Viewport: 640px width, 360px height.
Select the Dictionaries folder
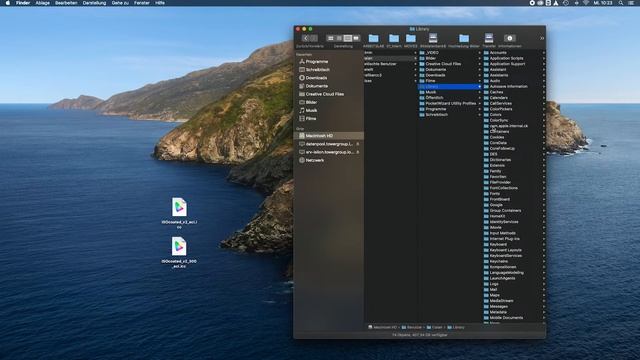pos(514,160)
